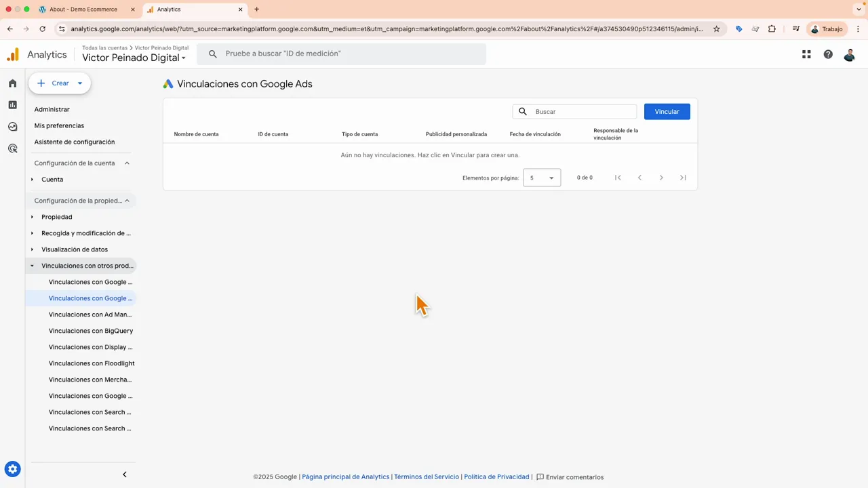868x488 pixels.
Task: Open the Admin settings gear
Action: (12, 468)
